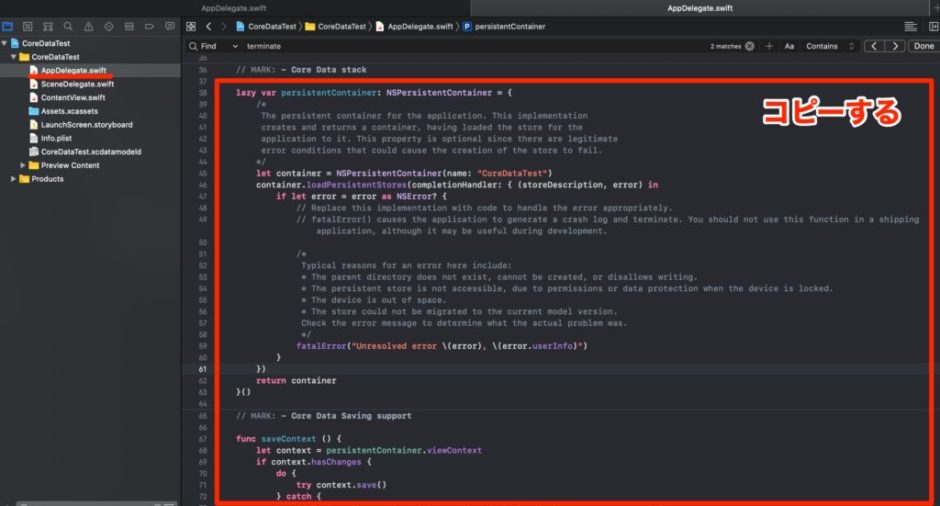Click Done to close find bar
Screen dimensions: 940x506
point(924,46)
